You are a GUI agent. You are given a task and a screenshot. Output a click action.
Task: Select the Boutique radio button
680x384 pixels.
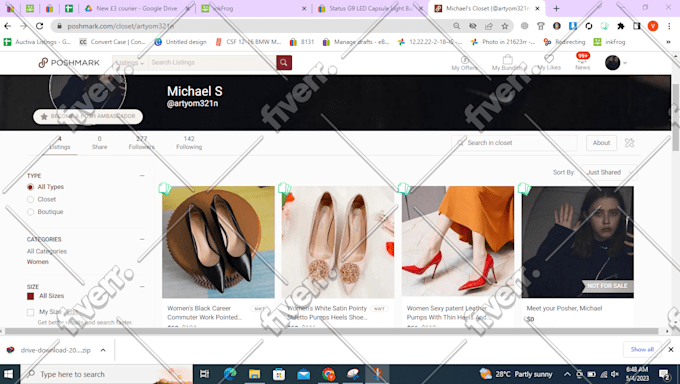[30, 212]
